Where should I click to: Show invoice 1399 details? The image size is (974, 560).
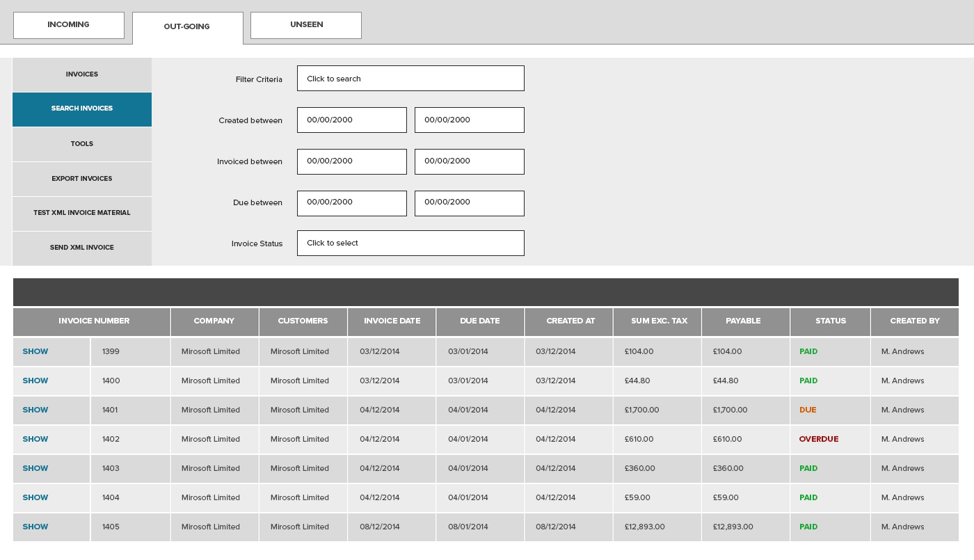click(35, 352)
